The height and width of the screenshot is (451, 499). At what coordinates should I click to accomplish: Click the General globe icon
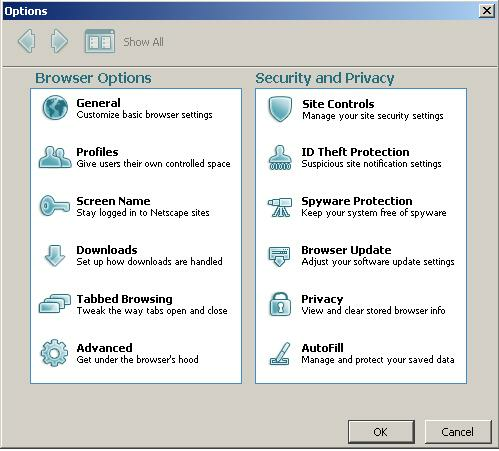coord(55,108)
